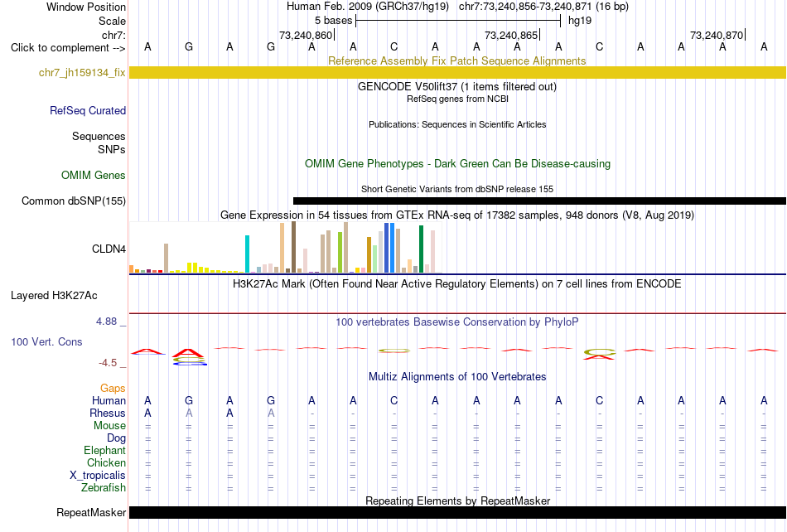Select the Human alignment row label

click(x=109, y=400)
